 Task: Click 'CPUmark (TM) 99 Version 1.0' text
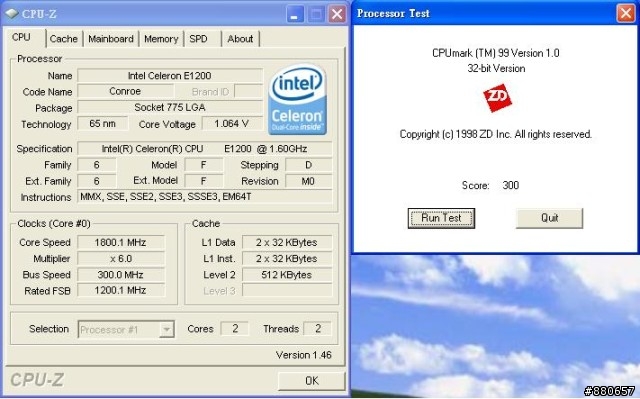pyautogui.click(x=496, y=53)
